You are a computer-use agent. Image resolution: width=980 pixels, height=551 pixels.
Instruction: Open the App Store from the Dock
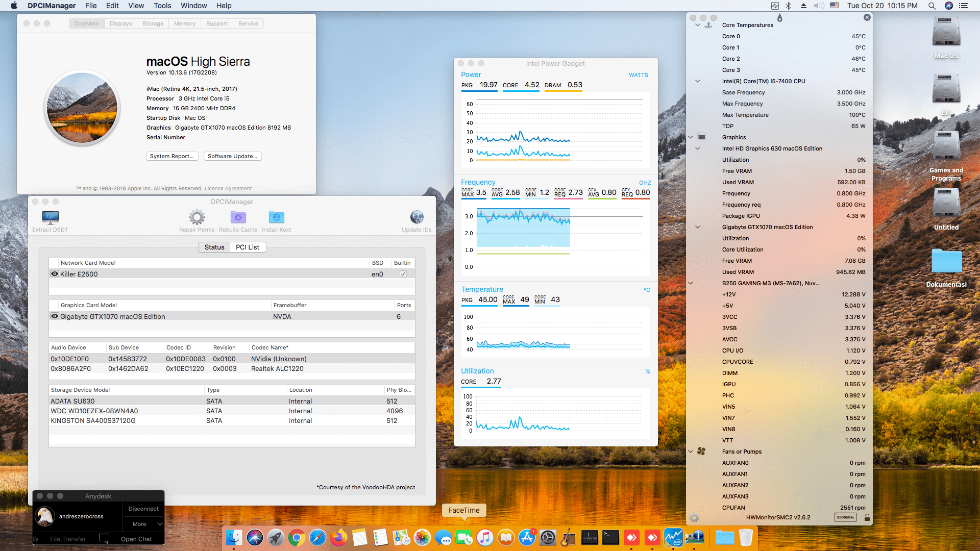527,537
